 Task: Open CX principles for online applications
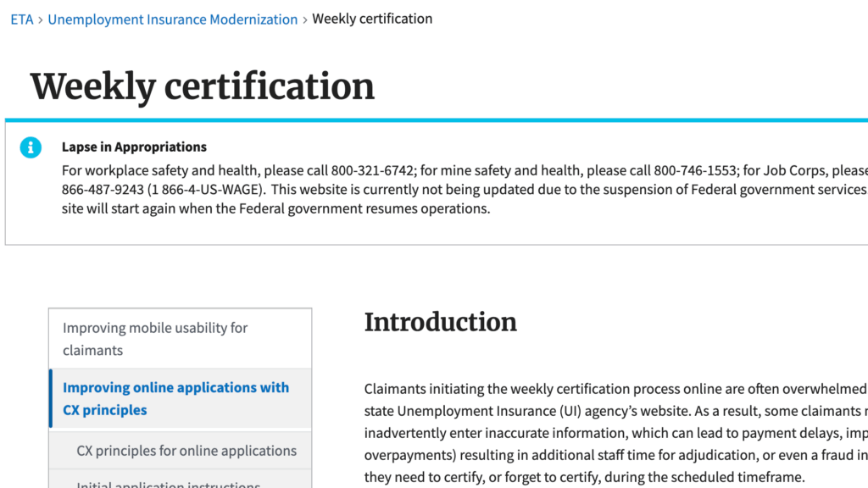click(186, 451)
